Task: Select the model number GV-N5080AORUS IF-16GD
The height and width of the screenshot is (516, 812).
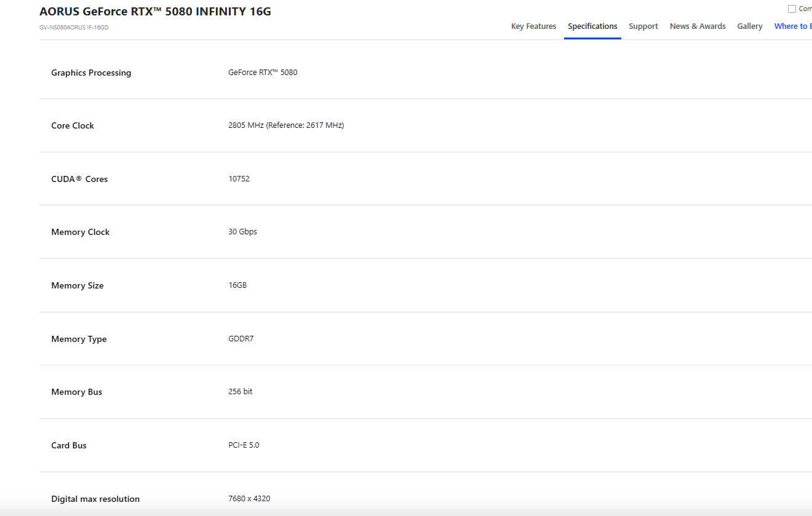Action: pos(74,27)
